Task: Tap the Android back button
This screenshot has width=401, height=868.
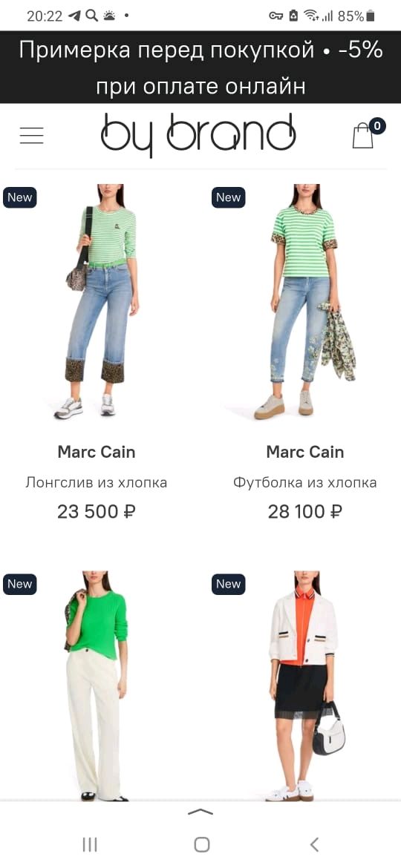Action: (x=314, y=844)
